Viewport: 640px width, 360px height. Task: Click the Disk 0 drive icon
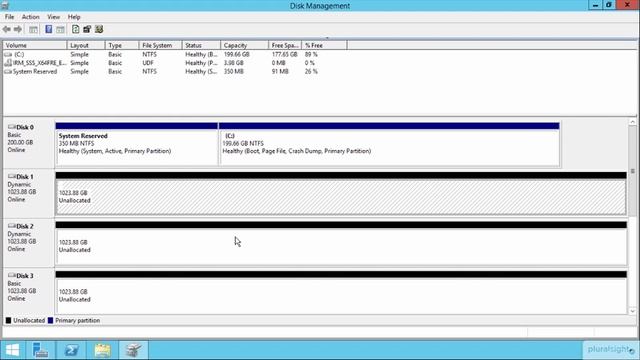(x=12, y=127)
